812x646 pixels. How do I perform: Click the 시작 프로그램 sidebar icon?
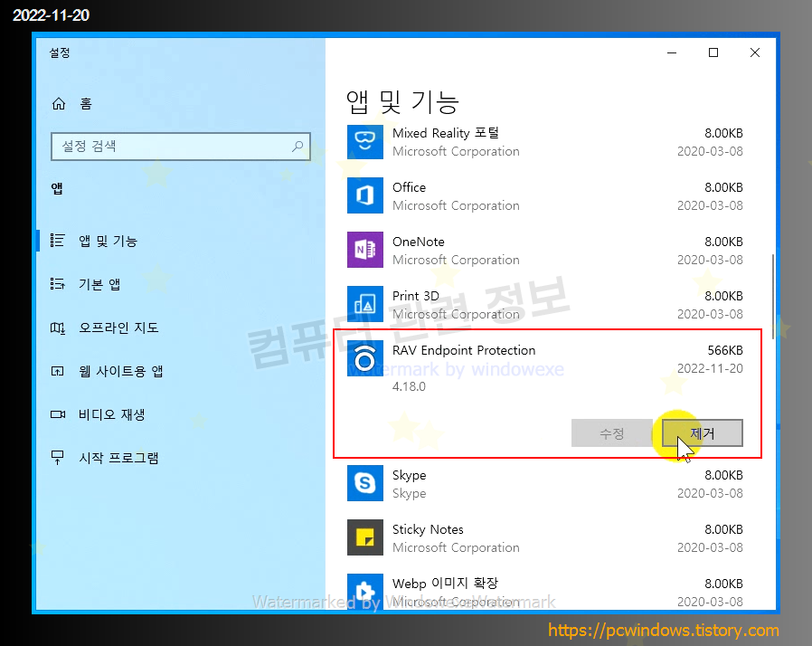(58, 458)
